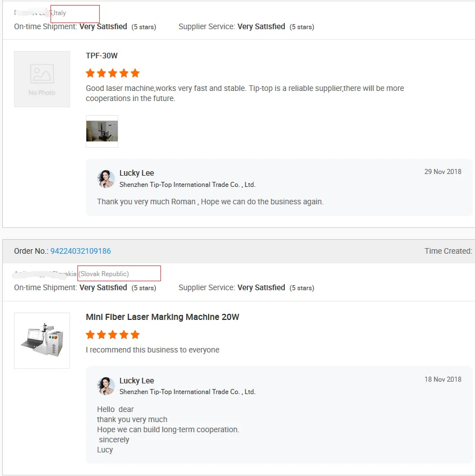The image size is (475, 476).
Task: Click 'I recommend this business to everyone' review
Action: (x=153, y=350)
